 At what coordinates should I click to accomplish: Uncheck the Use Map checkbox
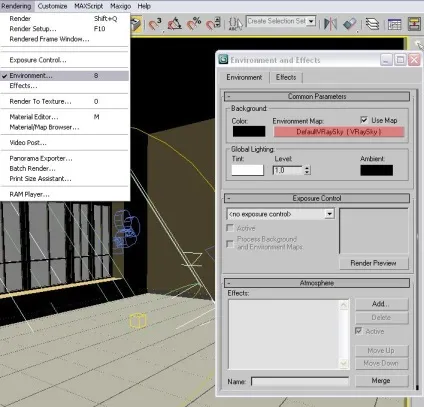364,120
